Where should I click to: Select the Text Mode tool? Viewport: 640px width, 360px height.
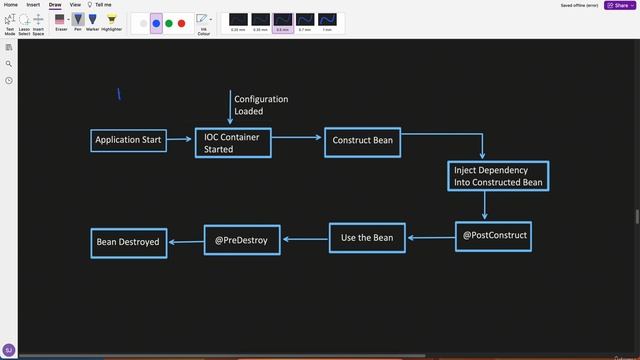(10, 24)
